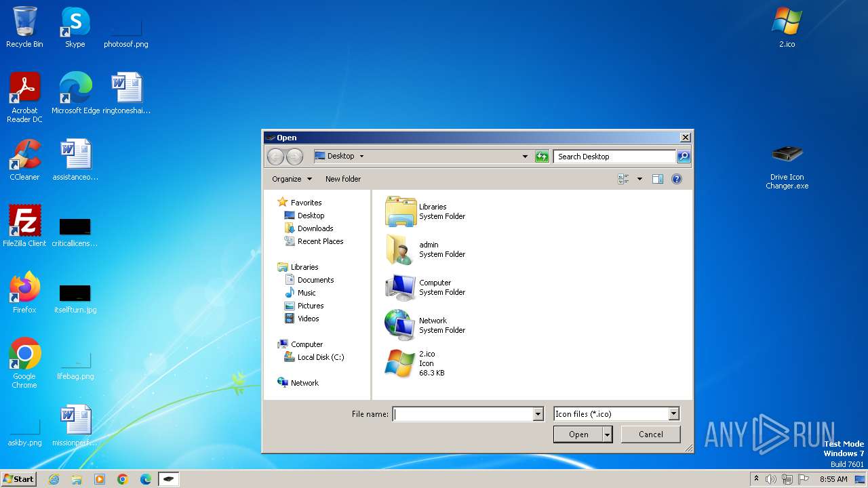Open Recent Places in navigation pane
The image size is (868, 488).
tap(314, 241)
